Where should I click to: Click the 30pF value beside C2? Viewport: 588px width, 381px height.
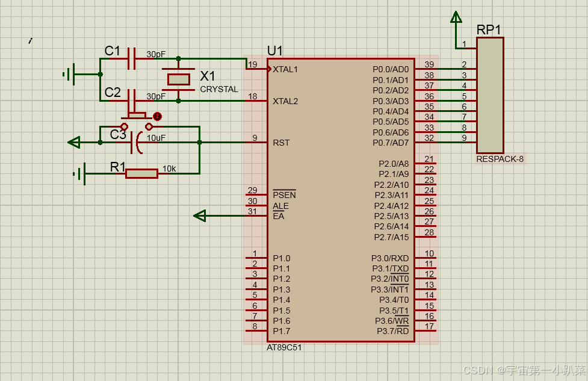click(156, 96)
